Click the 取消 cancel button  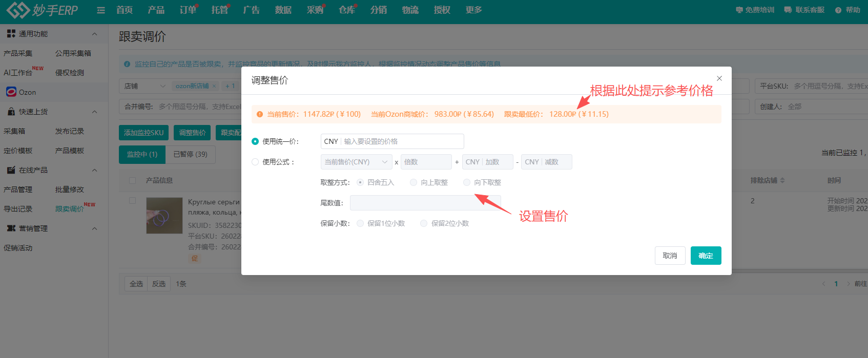point(670,256)
